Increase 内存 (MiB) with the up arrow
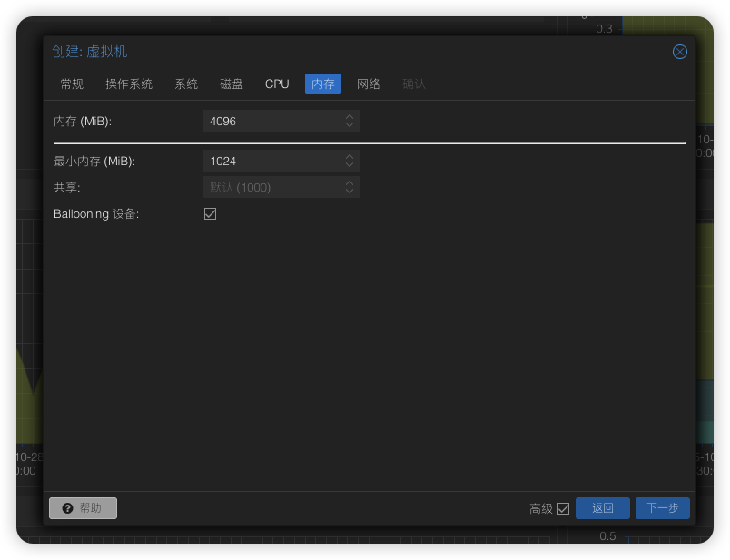Viewport: 730px width, 560px height. click(x=350, y=116)
